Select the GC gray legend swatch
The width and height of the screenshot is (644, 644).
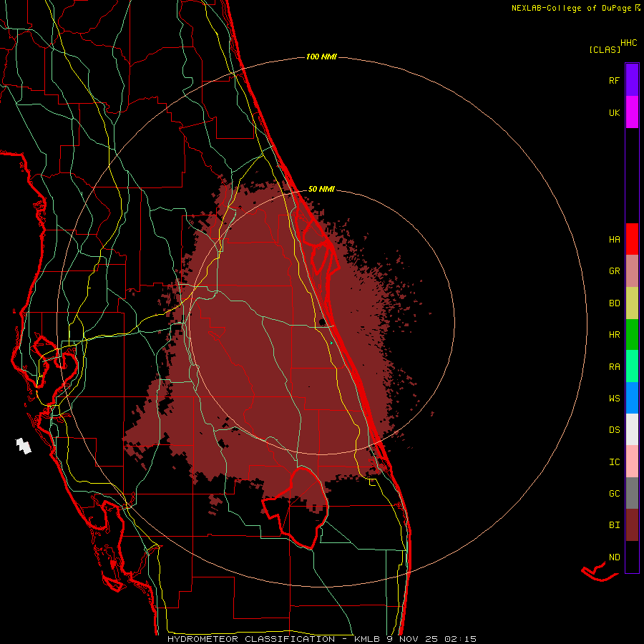pos(632,493)
